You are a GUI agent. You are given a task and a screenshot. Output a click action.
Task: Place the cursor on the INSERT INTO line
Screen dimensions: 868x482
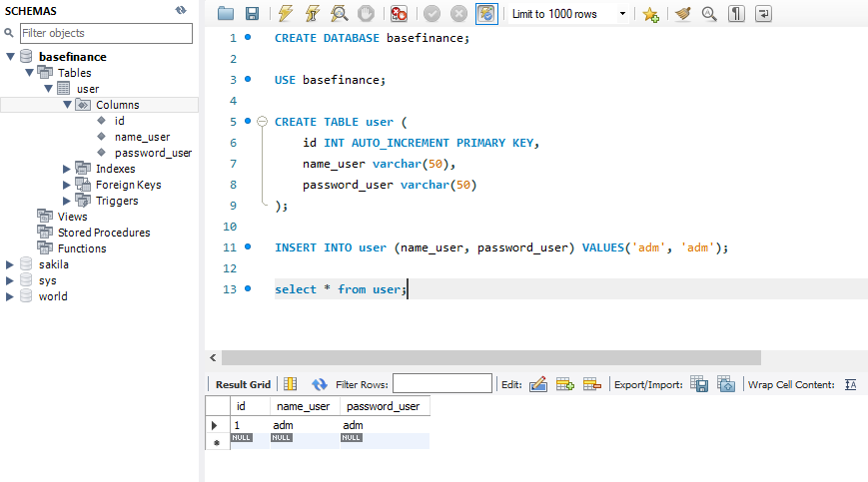(501, 247)
